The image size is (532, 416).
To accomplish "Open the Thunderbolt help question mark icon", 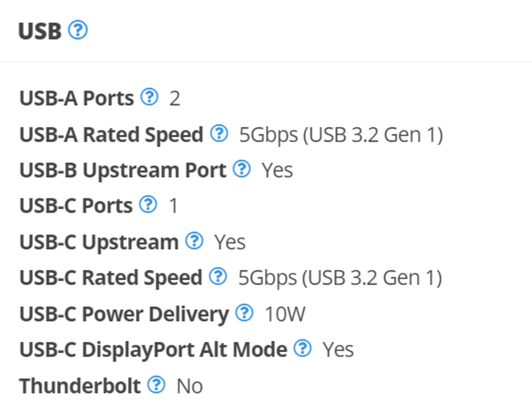I will coord(156,385).
